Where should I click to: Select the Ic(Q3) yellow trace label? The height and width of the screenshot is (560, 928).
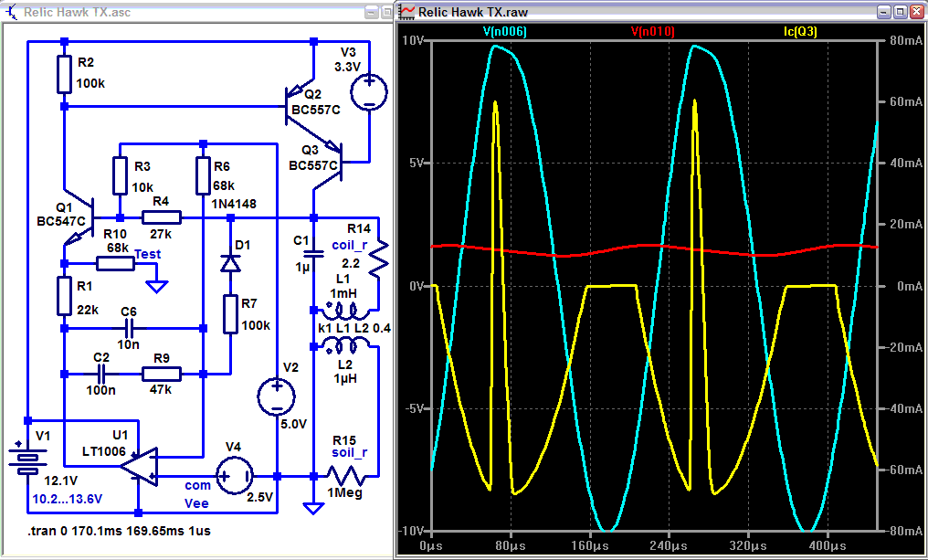(800, 32)
